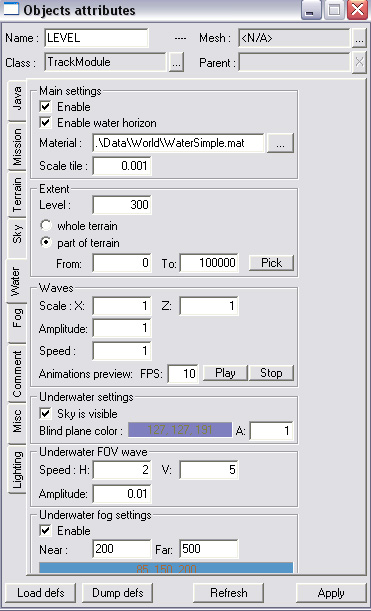
Task: Stop the wave animation preview
Action: [x=271, y=373]
